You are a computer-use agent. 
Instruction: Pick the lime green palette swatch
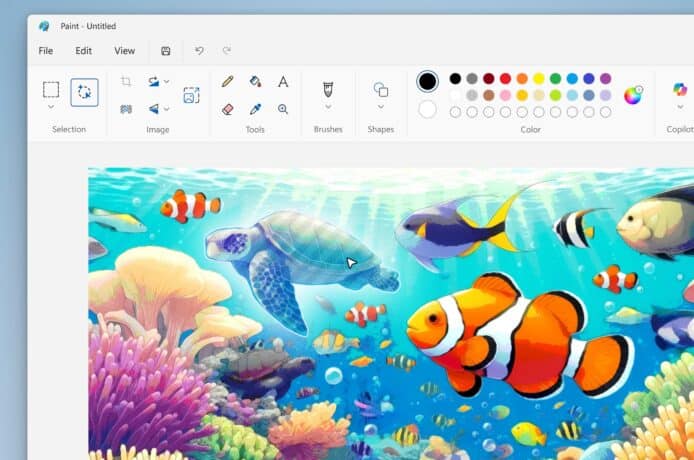(x=555, y=95)
